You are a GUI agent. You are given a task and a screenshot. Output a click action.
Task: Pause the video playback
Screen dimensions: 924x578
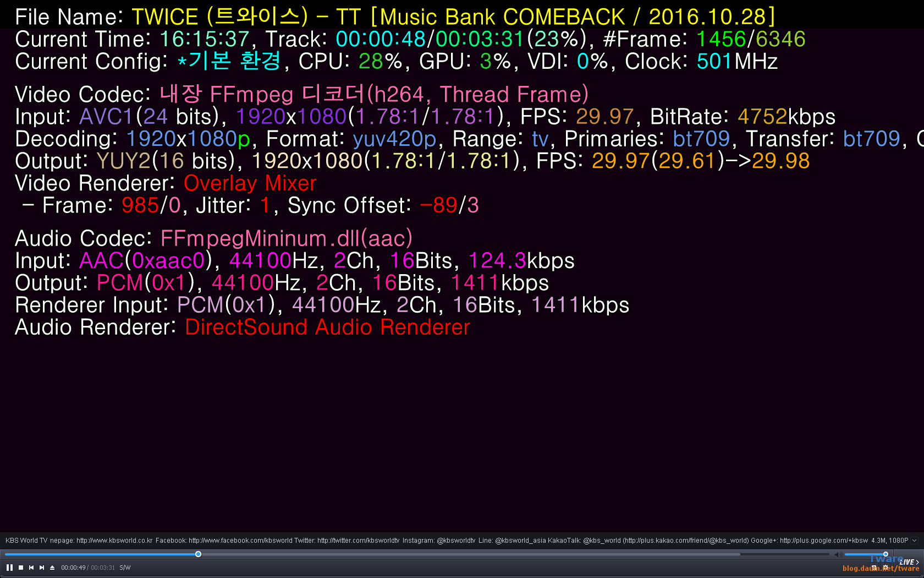tap(9, 568)
